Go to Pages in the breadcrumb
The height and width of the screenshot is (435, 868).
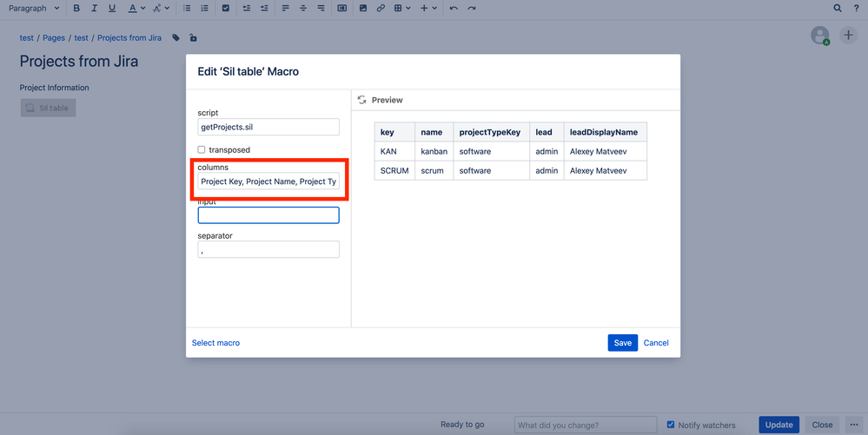point(54,37)
